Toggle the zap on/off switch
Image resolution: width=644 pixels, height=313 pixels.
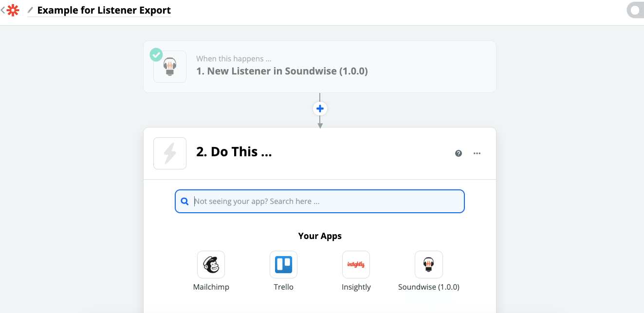pyautogui.click(x=635, y=10)
